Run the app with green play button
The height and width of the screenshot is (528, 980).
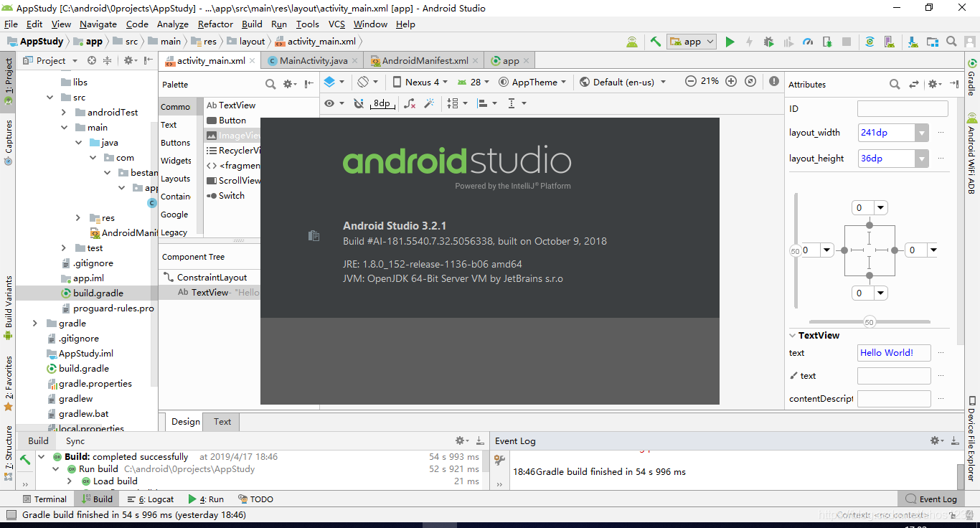pos(730,42)
